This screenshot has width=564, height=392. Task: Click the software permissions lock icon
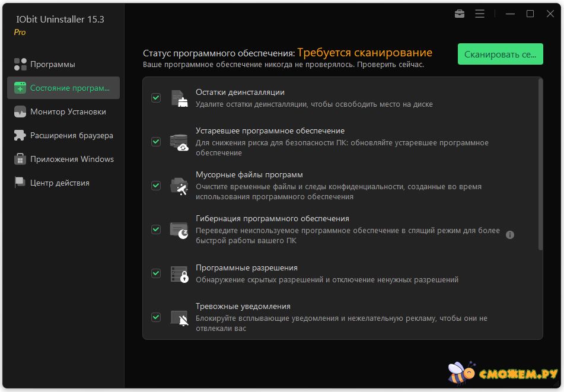pyautogui.click(x=179, y=274)
